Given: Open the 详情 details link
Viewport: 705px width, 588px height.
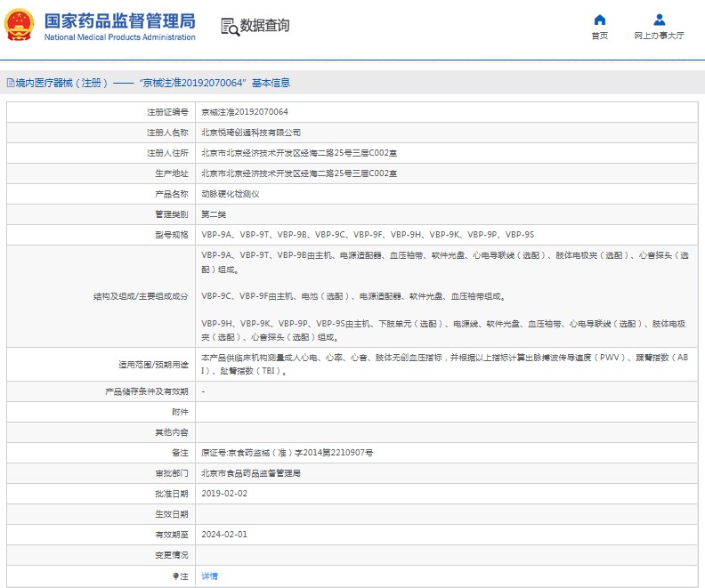Looking at the screenshot, I should pos(209,576).
